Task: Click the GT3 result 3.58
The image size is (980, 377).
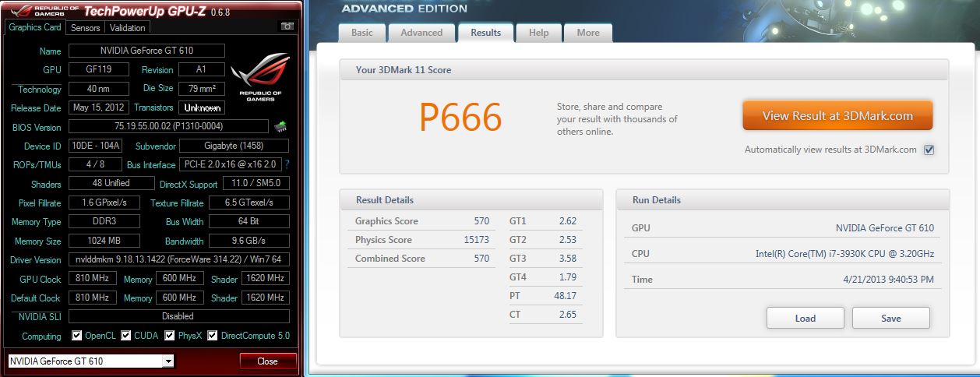Action: point(568,259)
